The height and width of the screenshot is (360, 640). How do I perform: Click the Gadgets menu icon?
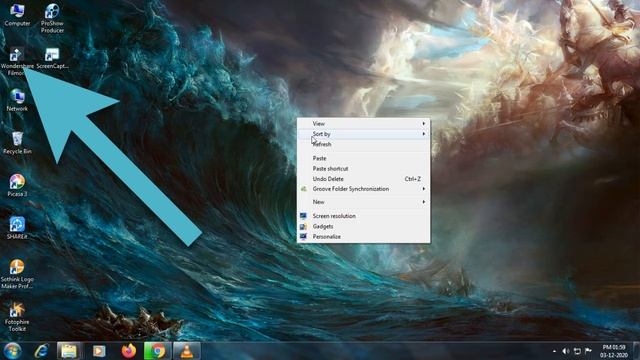tap(303, 227)
